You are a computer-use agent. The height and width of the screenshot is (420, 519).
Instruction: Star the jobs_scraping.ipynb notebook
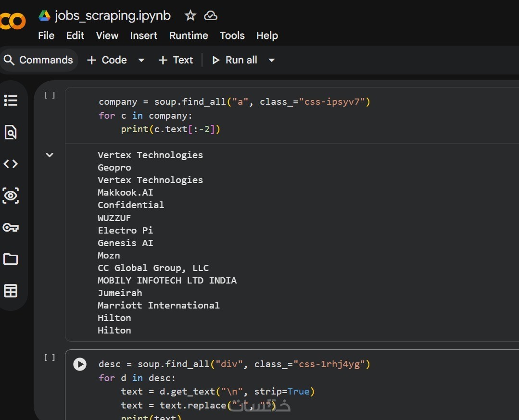point(190,16)
